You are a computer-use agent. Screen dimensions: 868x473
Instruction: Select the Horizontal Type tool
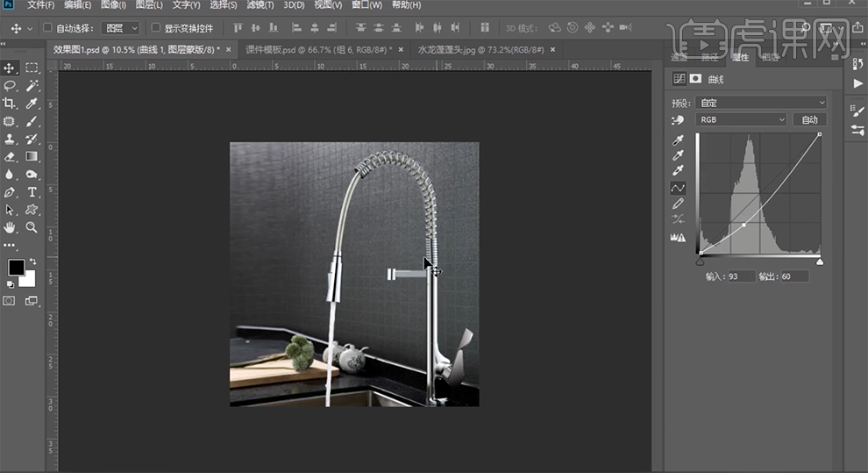pos(32,192)
